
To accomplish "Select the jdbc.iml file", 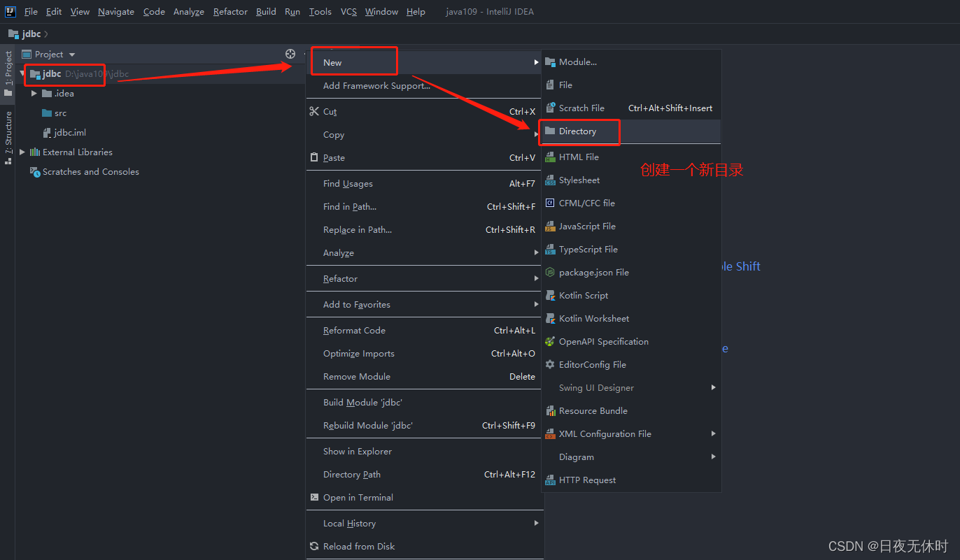I will click(x=64, y=132).
